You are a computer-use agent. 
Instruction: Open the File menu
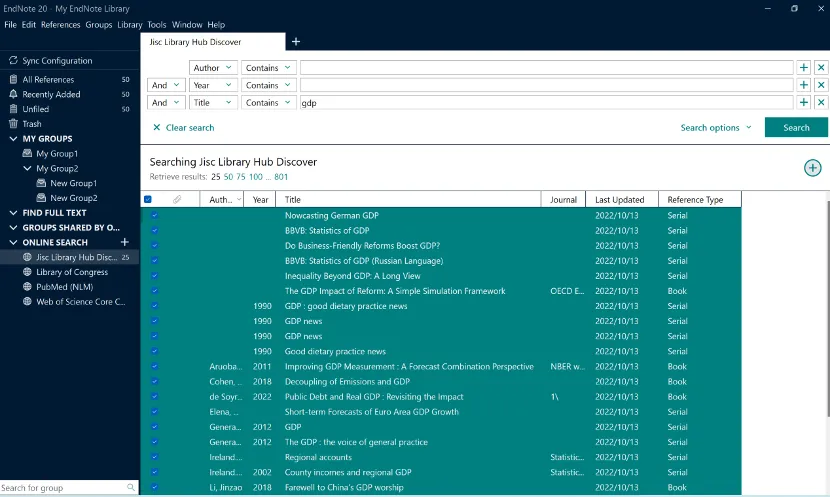(x=10, y=24)
